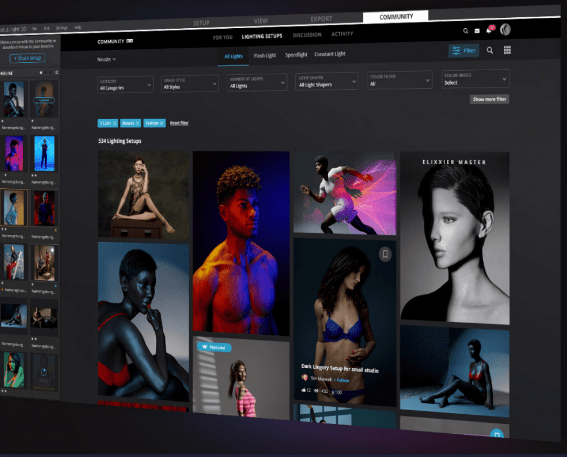567x457 pixels.
Task: Check the notifications bell icon
Action: 489,30
